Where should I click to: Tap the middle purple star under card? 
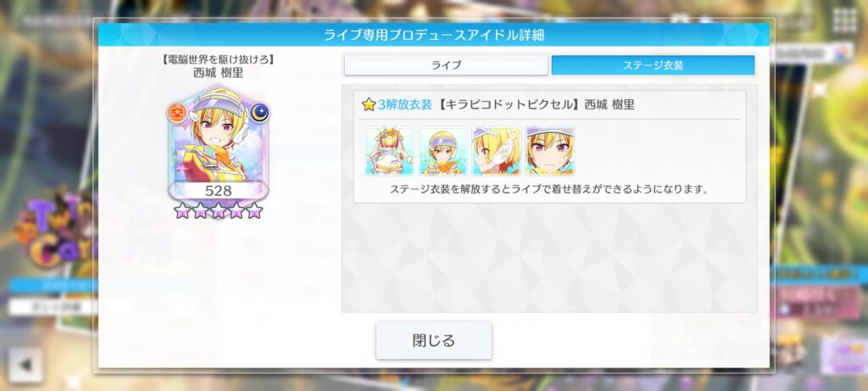click(x=218, y=210)
